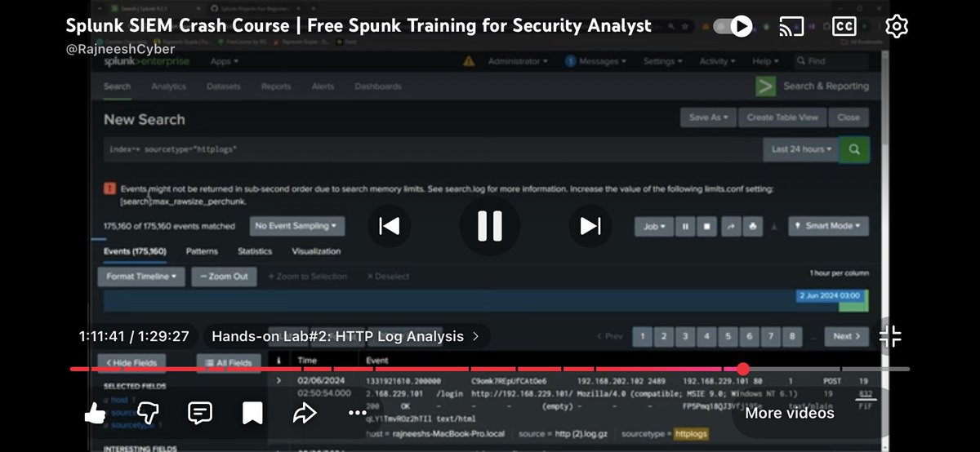The width and height of the screenshot is (980, 452).
Task: Click Create Table View button
Action: [782, 117]
